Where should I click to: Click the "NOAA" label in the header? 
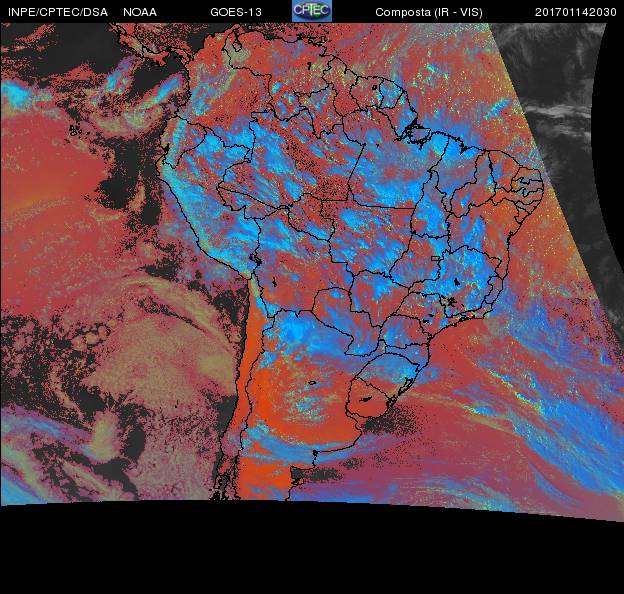tap(140, 12)
